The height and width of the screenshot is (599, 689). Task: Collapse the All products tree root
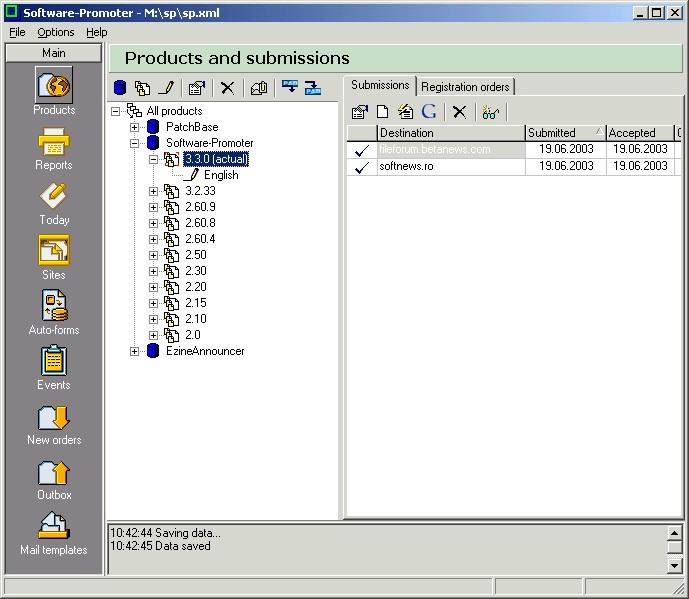(116, 111)
